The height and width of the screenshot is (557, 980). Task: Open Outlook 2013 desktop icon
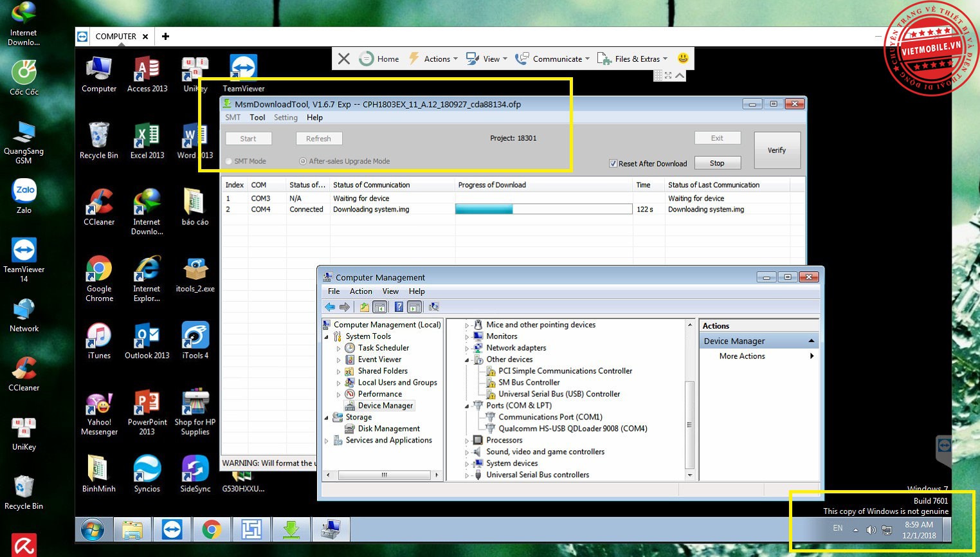(x=147, y=341)
